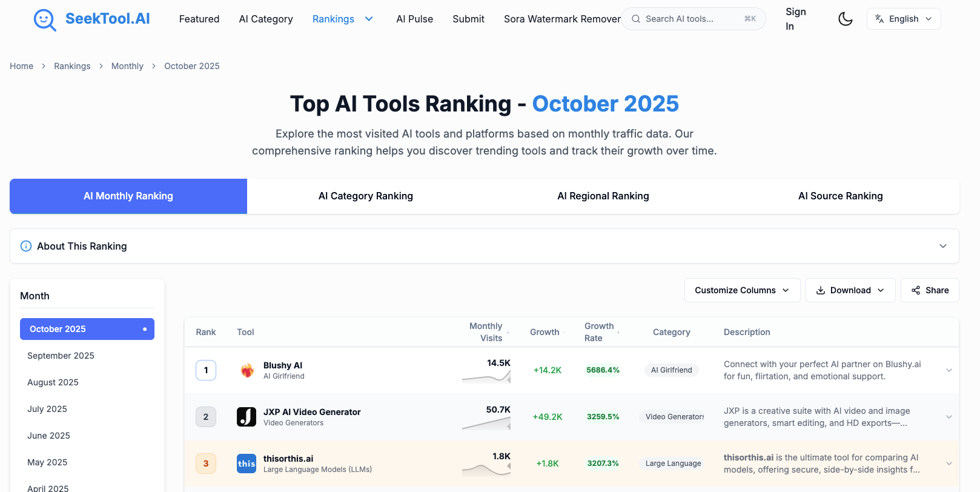Click the Share button
Viewport: 980px width, 492px height.
930,290
